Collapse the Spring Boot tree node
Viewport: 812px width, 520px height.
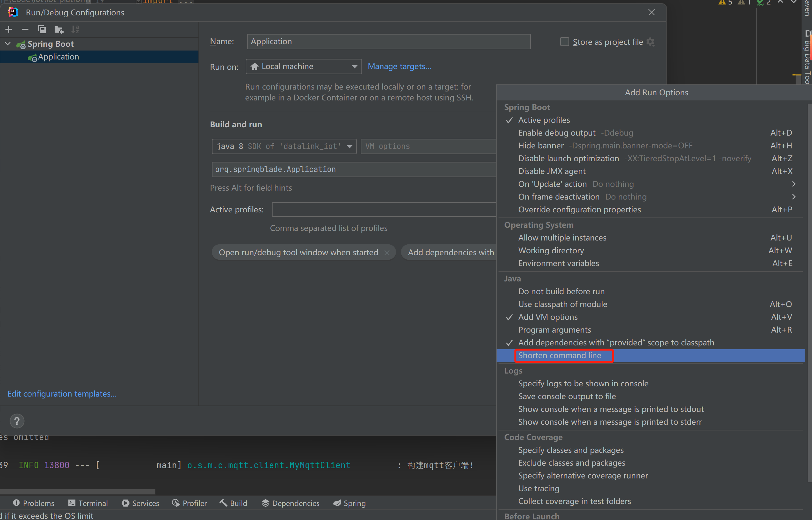tap(8, 44)
